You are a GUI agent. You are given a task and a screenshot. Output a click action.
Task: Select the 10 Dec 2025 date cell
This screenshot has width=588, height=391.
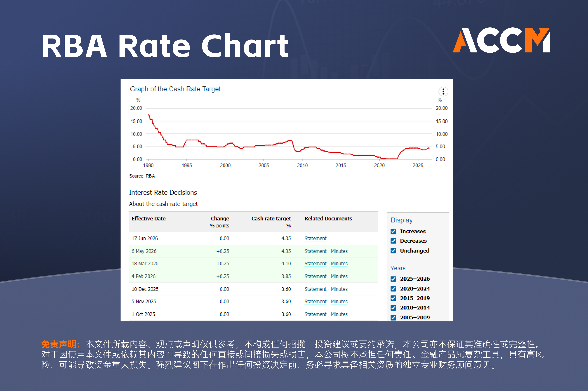tap(145, 289)
